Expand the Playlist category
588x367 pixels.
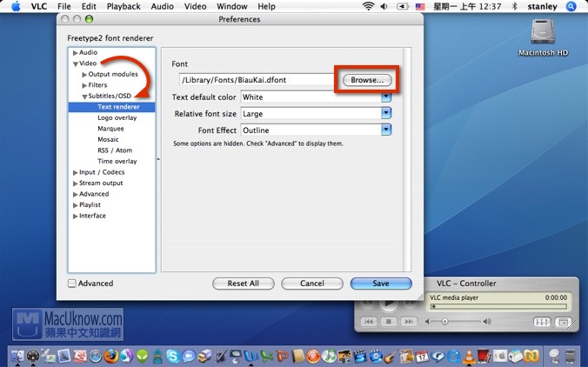76,205
